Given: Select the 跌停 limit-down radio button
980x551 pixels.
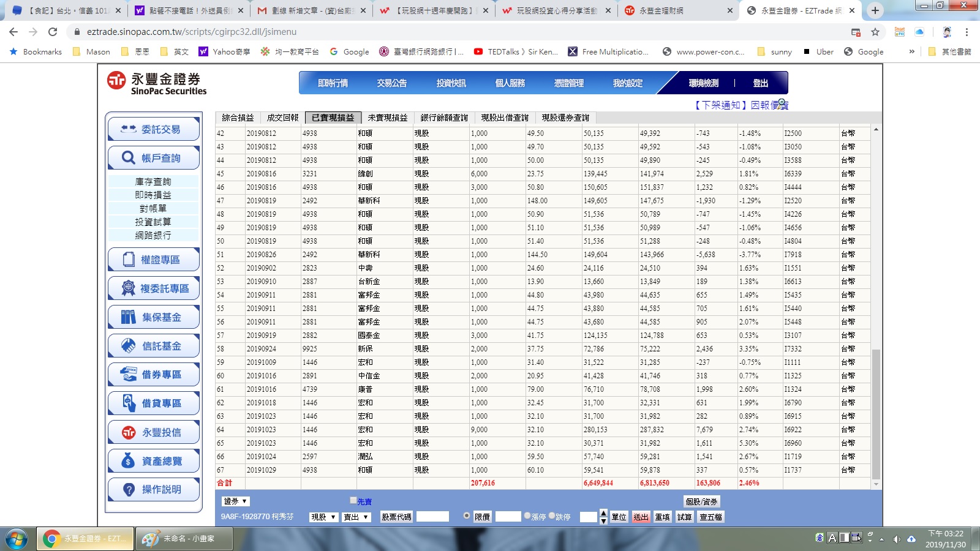Looking at the screenshot, I should (552, 515).
